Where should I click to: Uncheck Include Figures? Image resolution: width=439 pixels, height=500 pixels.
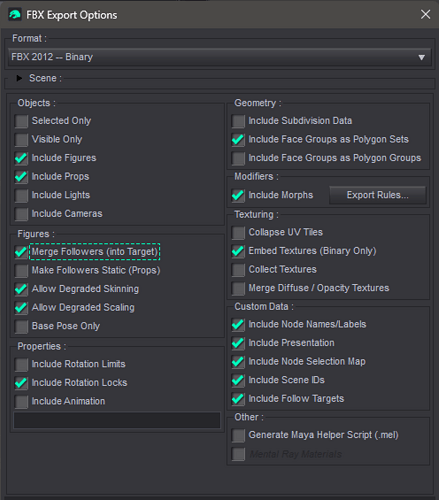click(x=21, y=158)
